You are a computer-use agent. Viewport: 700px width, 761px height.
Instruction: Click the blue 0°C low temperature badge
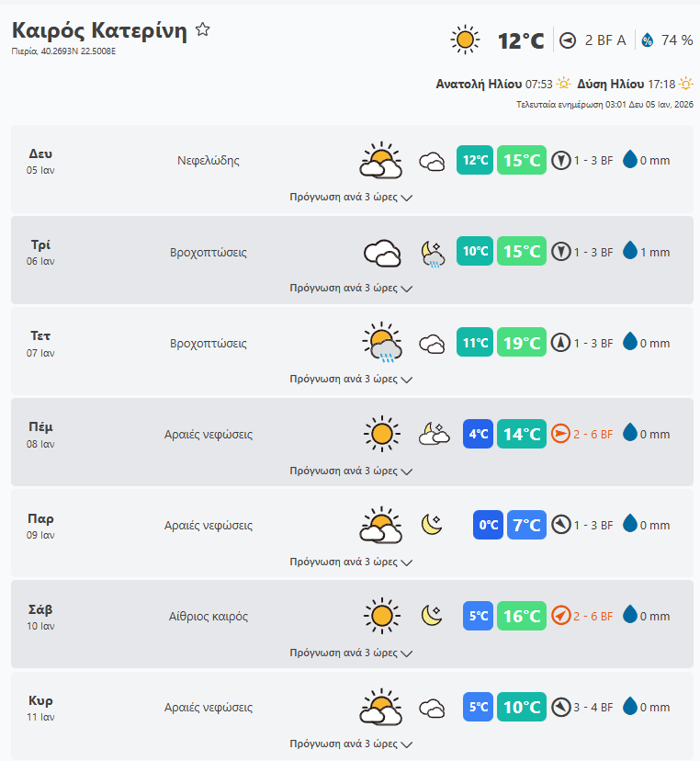tap(488, 525)
